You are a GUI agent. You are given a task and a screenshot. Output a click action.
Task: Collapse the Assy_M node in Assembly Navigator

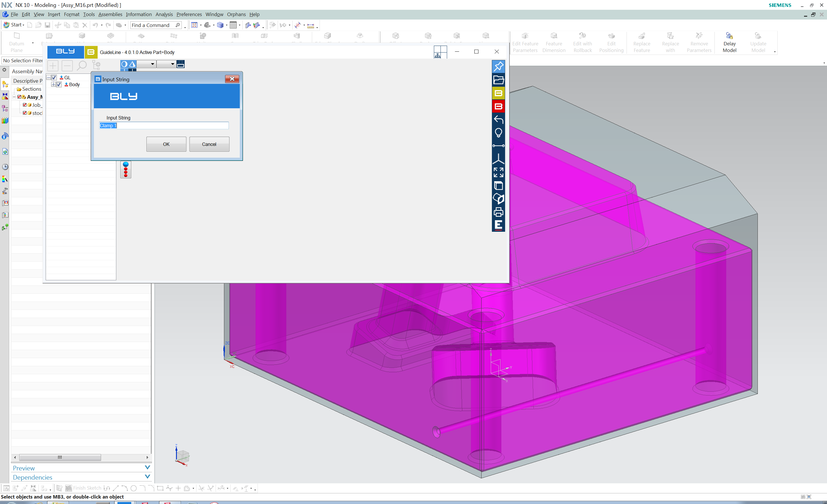click(x=14, y=97)
